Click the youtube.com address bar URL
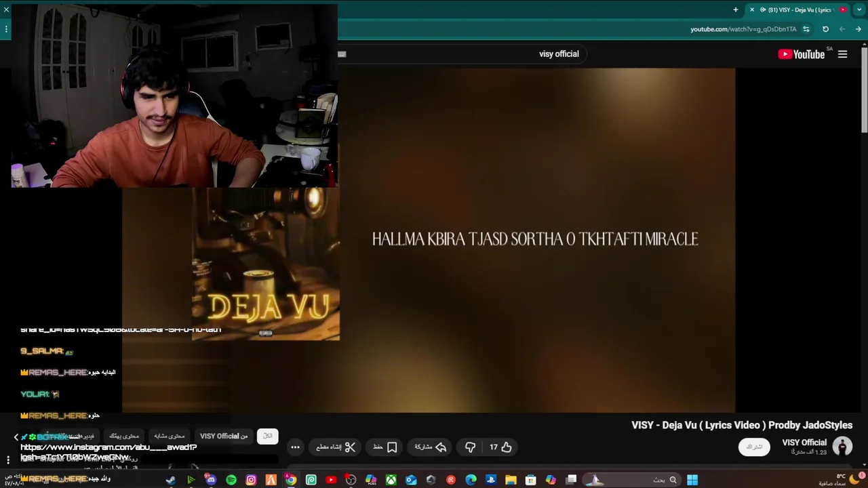The height and width of the screenshot is (488, 868). pyautogui.click(x=743, y=29)
